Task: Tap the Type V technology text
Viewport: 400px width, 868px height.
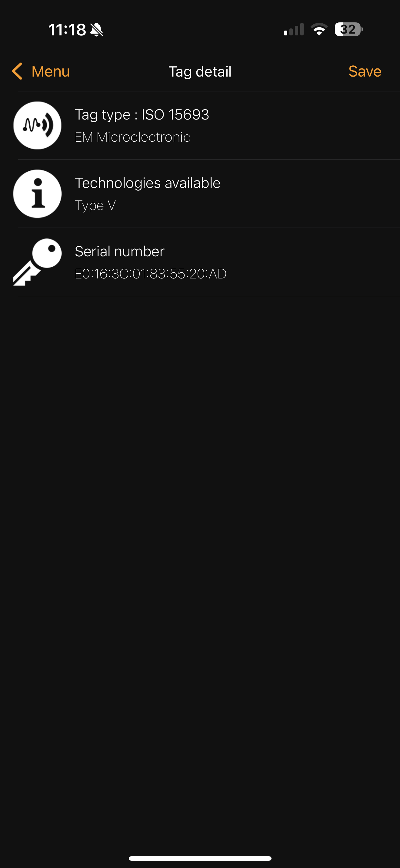Action: pos(95,205)
